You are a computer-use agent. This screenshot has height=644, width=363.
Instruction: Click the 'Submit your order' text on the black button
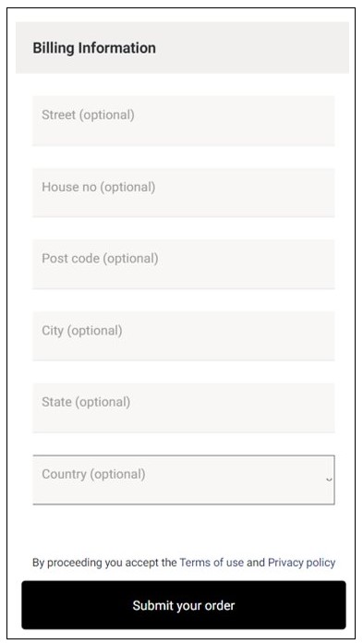(x=184, y=605)
